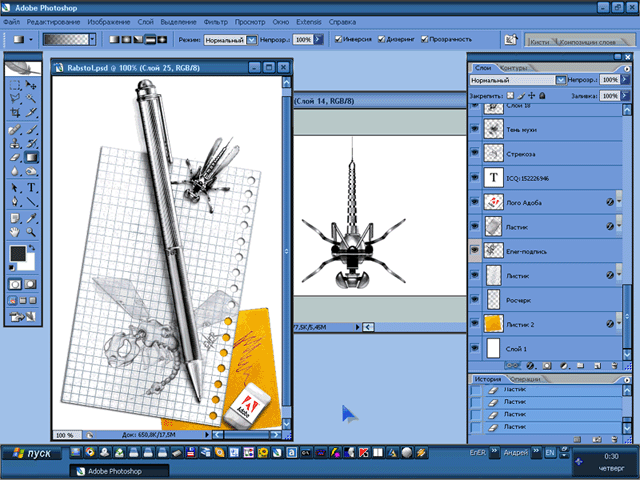Hide the Тень мухи layer
This screenshot has width=640, height=480.
pyautogui.click(x=475, y=129)
